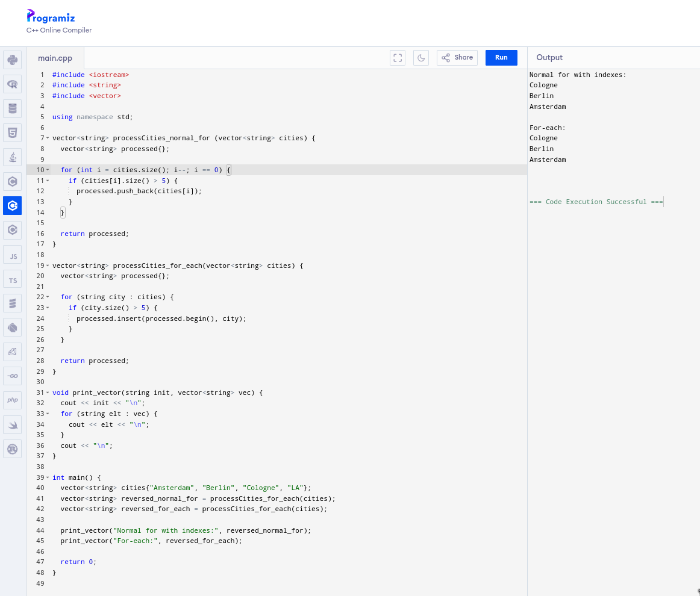
Task: Switch to the C# compiler icon
Action: coord(13,230)
